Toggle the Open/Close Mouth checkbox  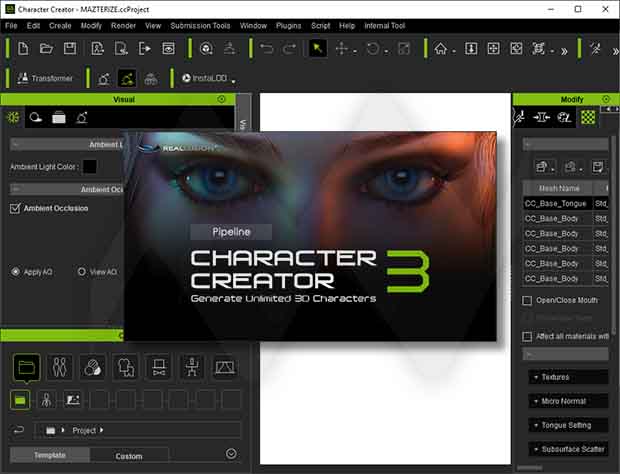[x=527, y=300]
